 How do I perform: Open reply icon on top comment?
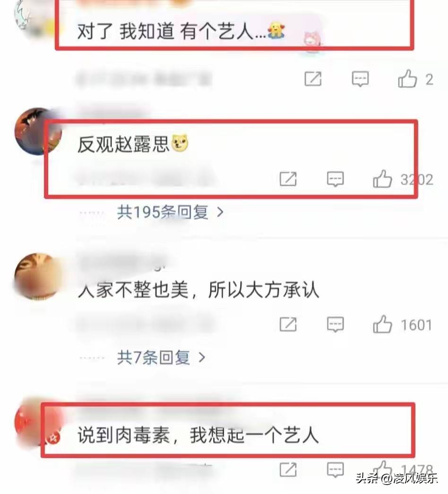pos(360,78)
